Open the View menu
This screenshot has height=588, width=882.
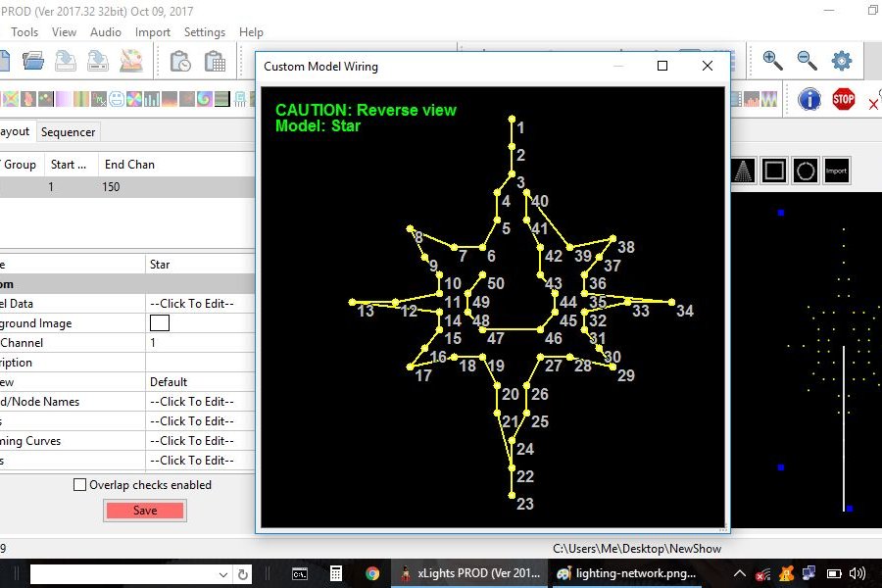click(64, 32)
